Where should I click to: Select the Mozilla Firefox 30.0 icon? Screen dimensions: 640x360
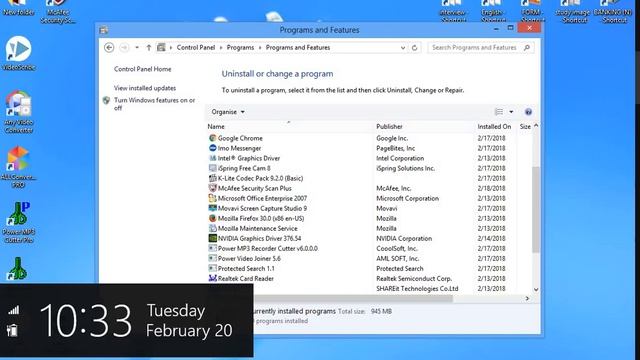tap(212, 218)
